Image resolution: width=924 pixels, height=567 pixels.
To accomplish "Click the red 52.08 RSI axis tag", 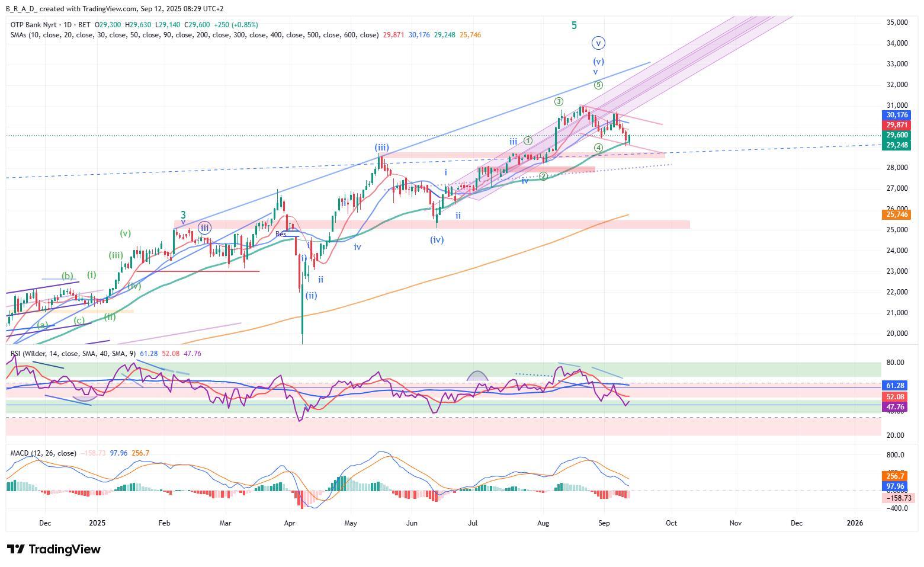I will tap(895, 396).
